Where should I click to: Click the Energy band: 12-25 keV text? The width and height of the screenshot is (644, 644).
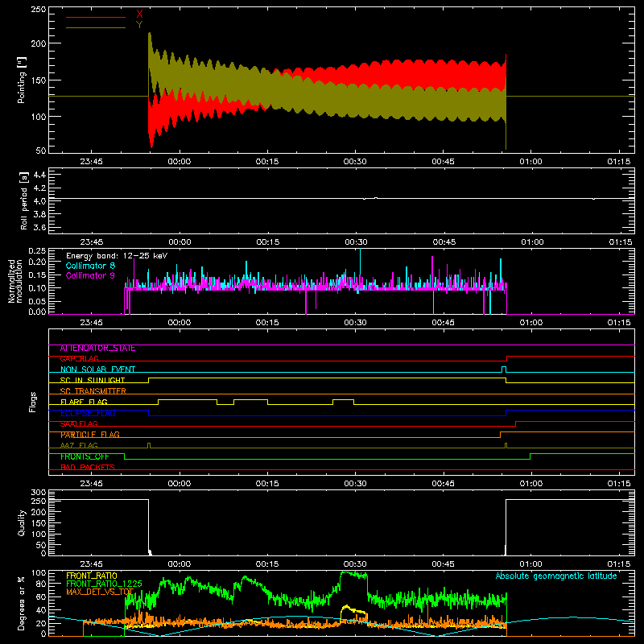[117, 256]
